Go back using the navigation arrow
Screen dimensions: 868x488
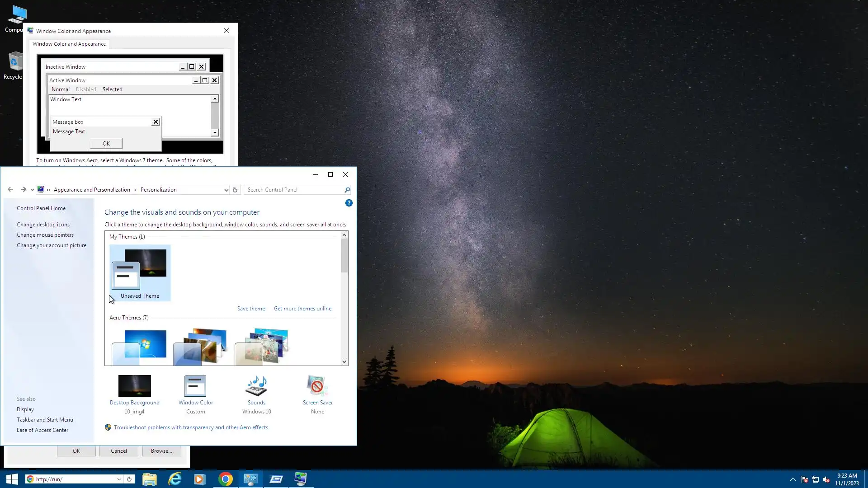10,189
